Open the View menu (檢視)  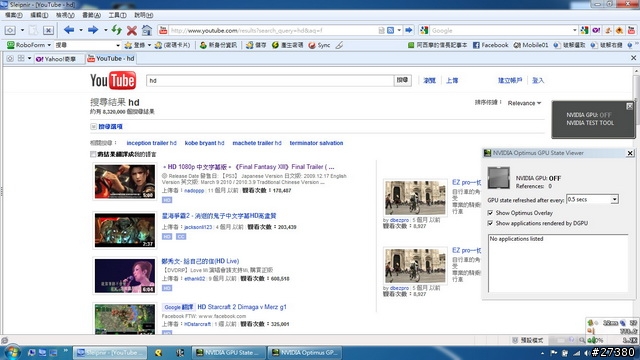(x=65, y=15)
